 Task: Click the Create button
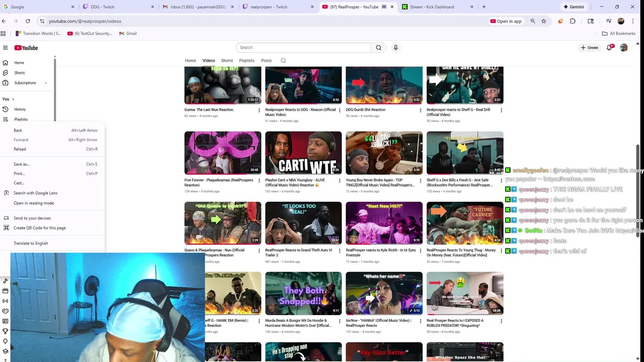[x=590, y=48]
